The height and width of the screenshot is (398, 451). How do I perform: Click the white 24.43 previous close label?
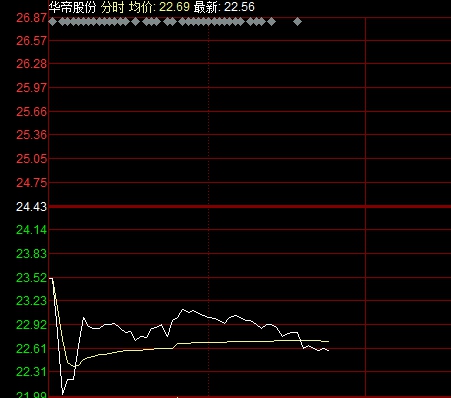[x=31, y=207]
